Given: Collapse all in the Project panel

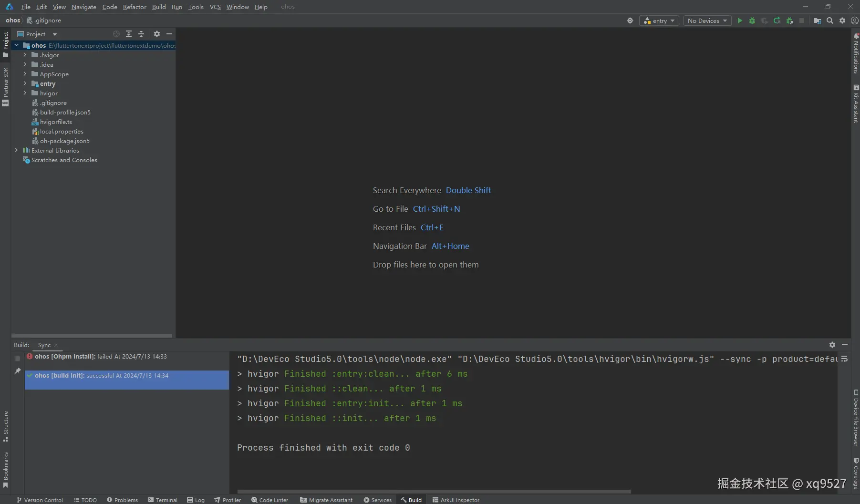Looking at the screenshot, I should pos(141,34).
